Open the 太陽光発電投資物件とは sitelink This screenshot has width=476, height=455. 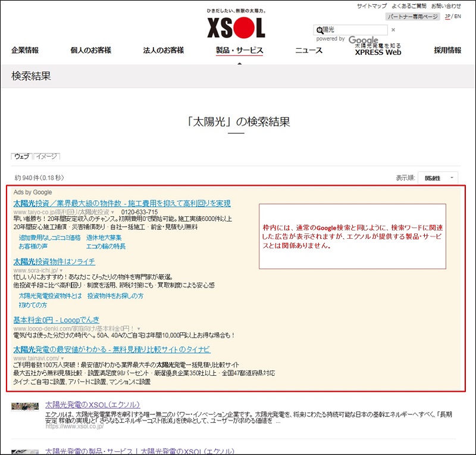pos(51,296)
